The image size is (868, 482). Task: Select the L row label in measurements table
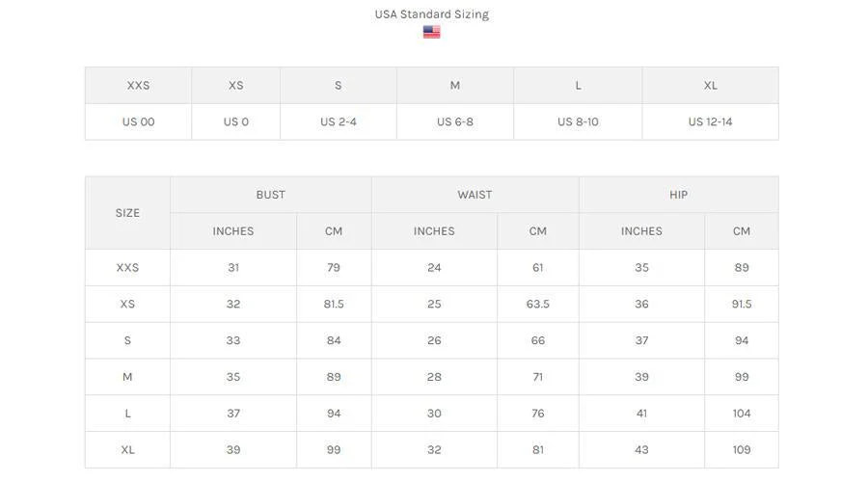[x=127, y=413]
